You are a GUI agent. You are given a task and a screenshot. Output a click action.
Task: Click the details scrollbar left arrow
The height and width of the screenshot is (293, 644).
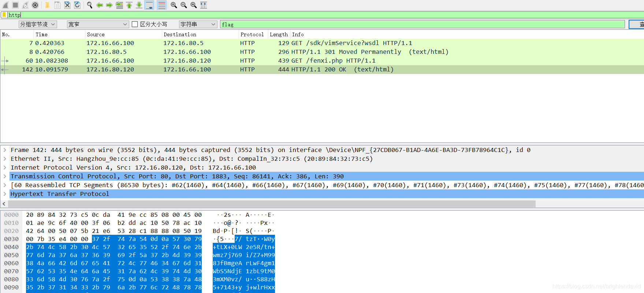(x=4, y=204)
